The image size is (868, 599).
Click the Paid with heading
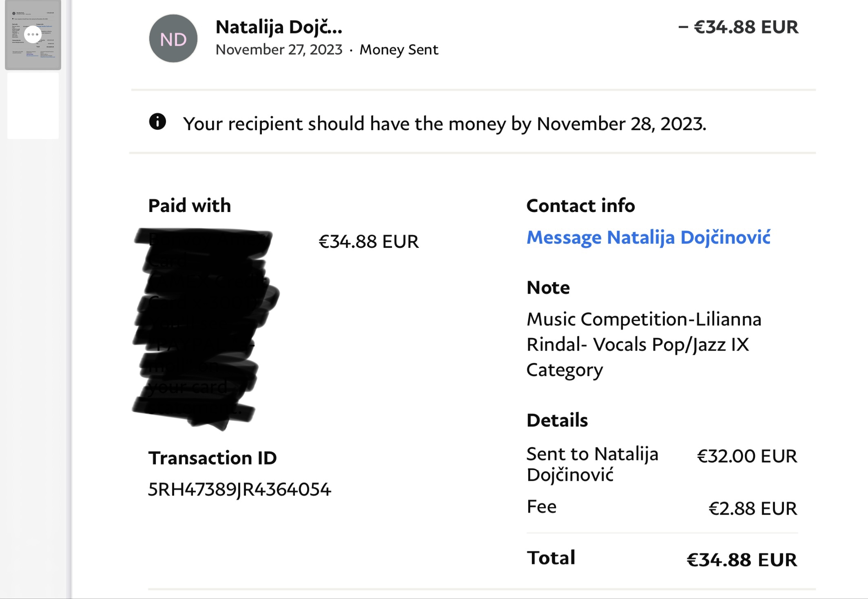pyautogui.click(x=189, y=206)
